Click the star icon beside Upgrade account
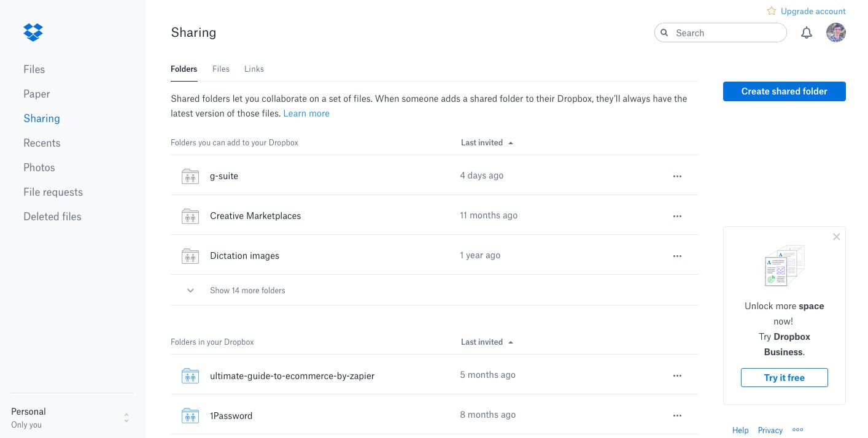This screenshot has width=868, height=438. click(772, 11)
